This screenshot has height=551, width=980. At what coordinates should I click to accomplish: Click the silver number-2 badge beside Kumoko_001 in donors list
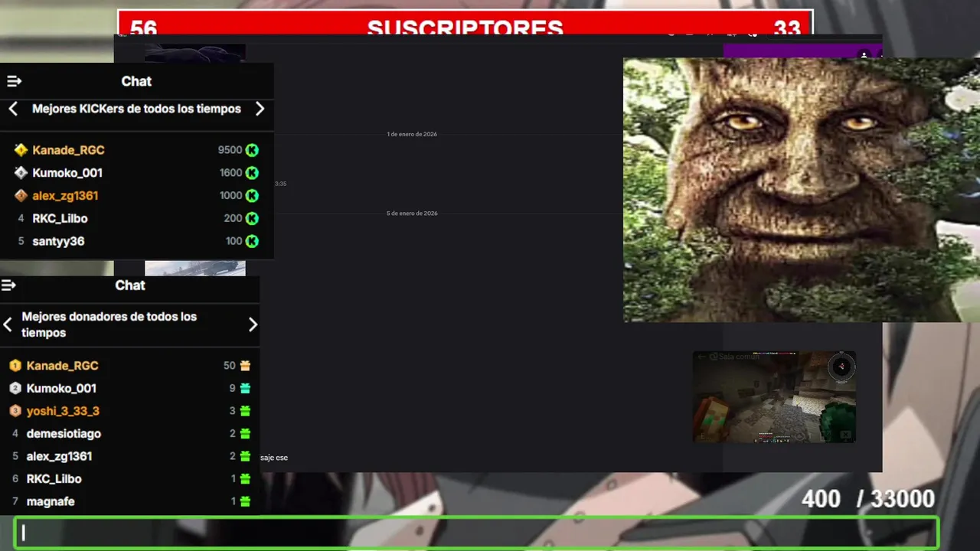[15, 388]
